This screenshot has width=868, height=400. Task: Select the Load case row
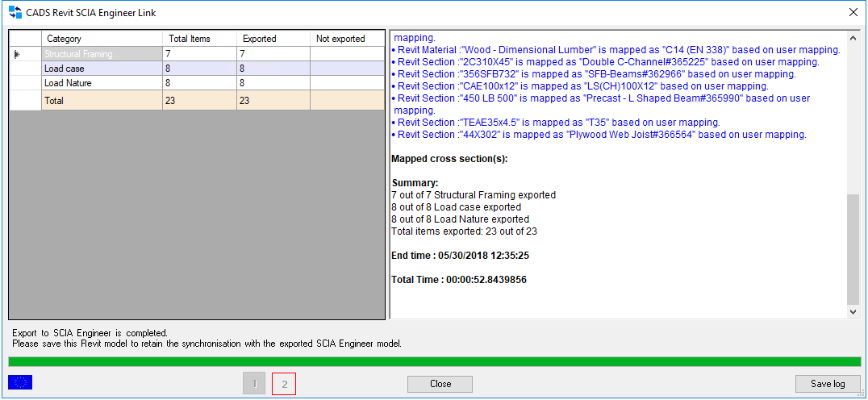click(101, 69)
